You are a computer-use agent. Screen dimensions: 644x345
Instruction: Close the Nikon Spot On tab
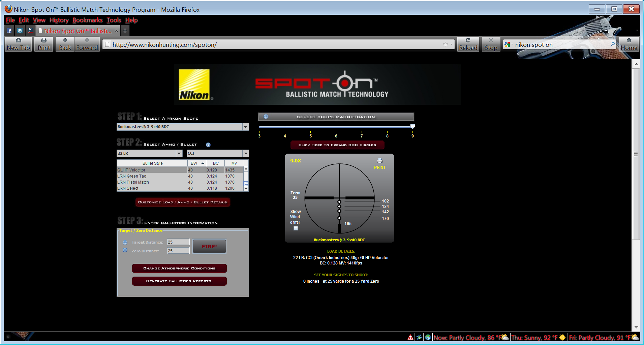(117, 31)
